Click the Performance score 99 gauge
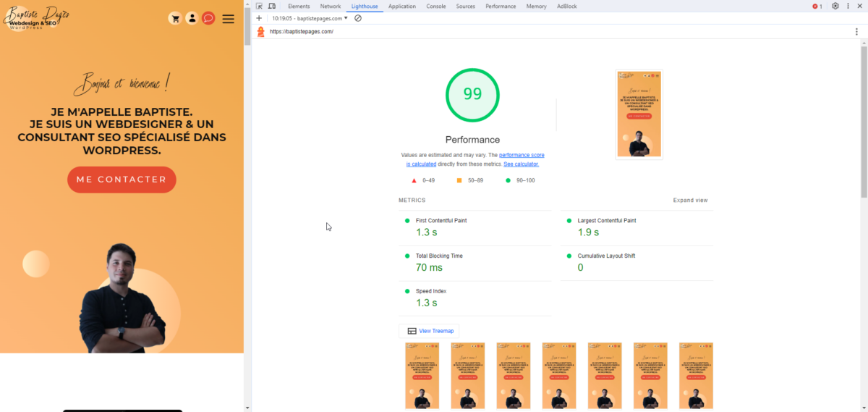 tap(472, 95)
